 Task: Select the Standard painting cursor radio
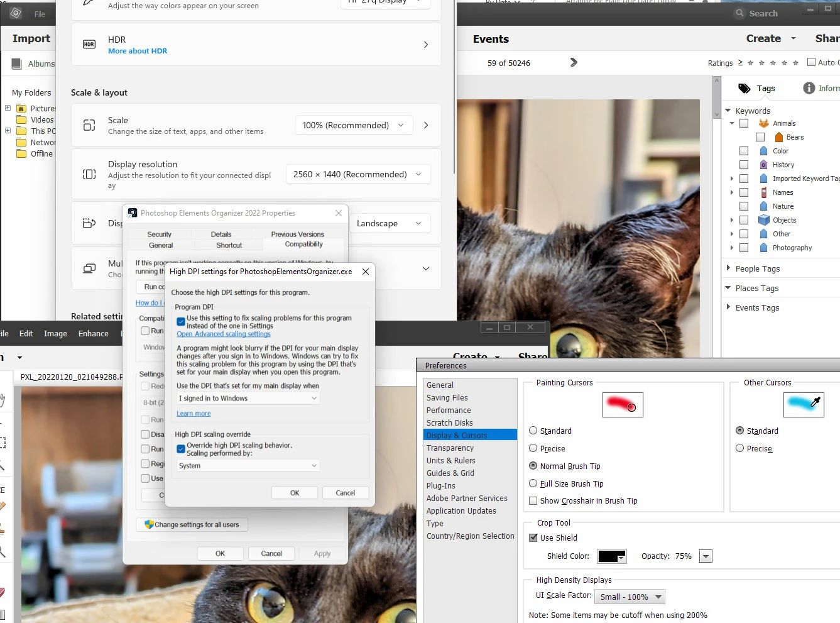[533, 431]
